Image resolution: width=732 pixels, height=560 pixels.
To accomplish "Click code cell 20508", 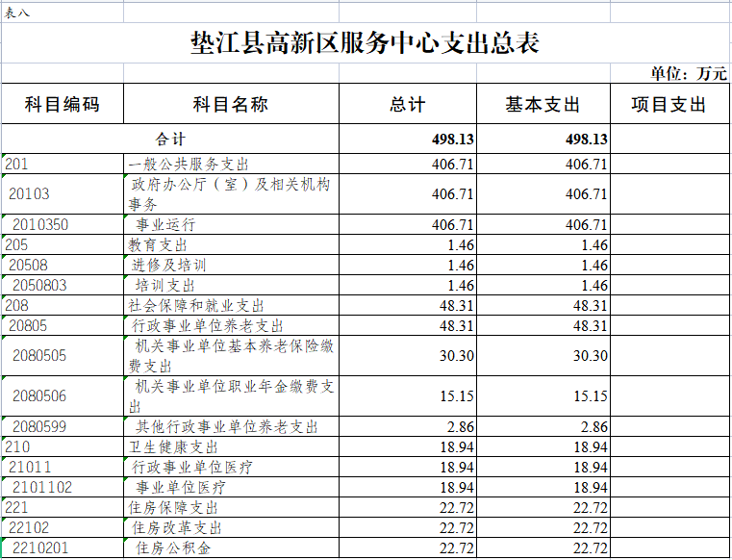I will 63,265.
